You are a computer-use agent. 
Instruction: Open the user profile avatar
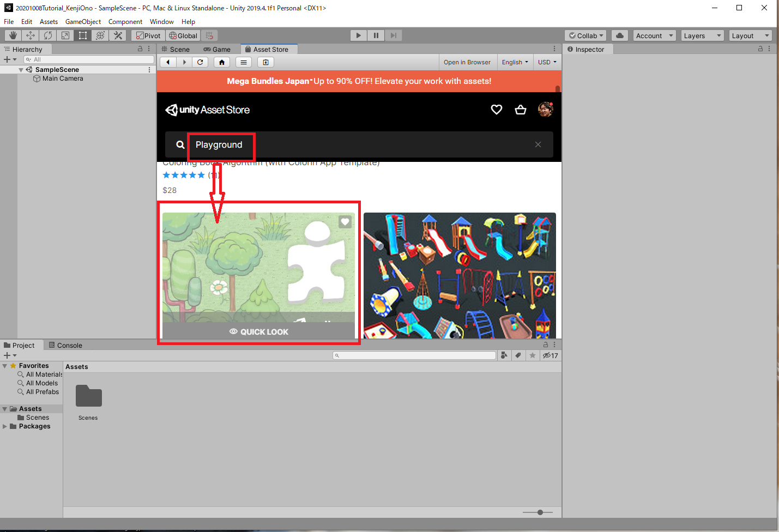point(545,110)
